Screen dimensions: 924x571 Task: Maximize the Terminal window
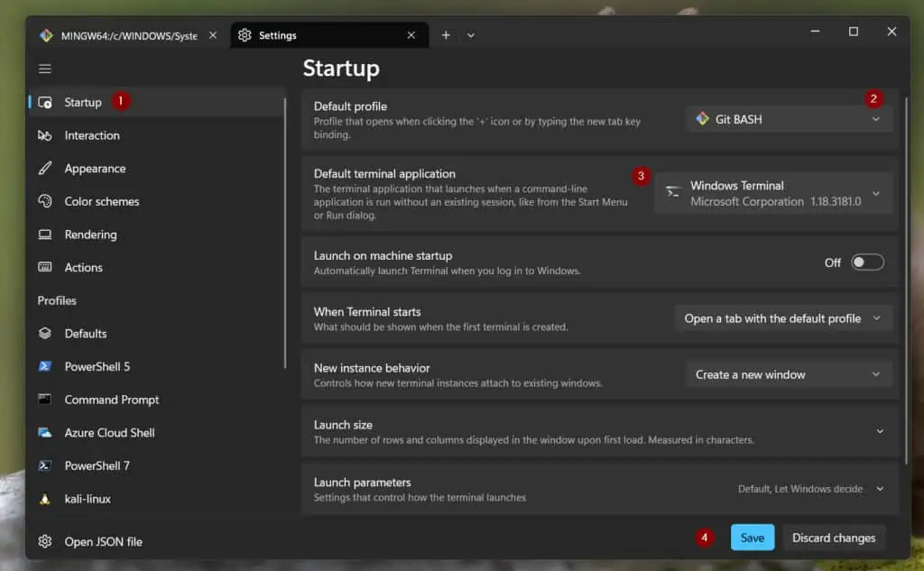click(x=854, y=32)
